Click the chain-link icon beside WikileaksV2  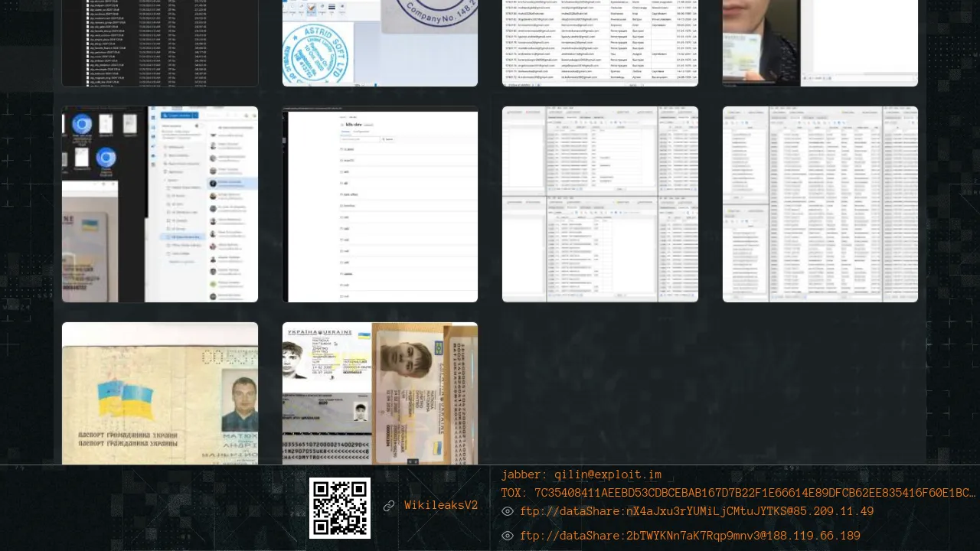(x=389, y=506)
